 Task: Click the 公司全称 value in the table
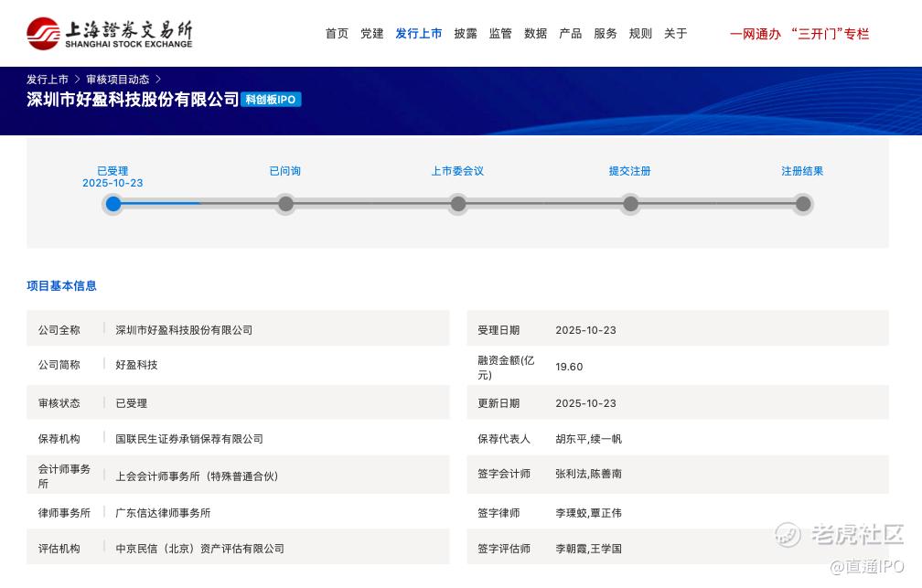coord(184,330)
